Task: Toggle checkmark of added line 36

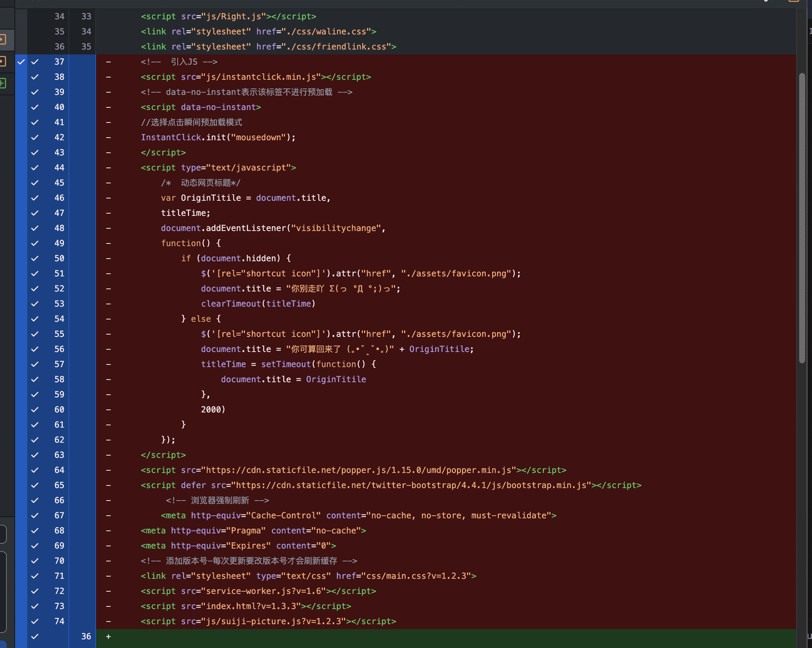Action: coord(35,636)
